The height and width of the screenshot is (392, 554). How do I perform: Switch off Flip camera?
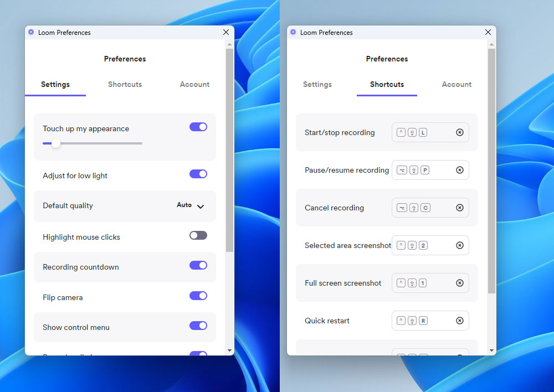(x=198, y=296)
